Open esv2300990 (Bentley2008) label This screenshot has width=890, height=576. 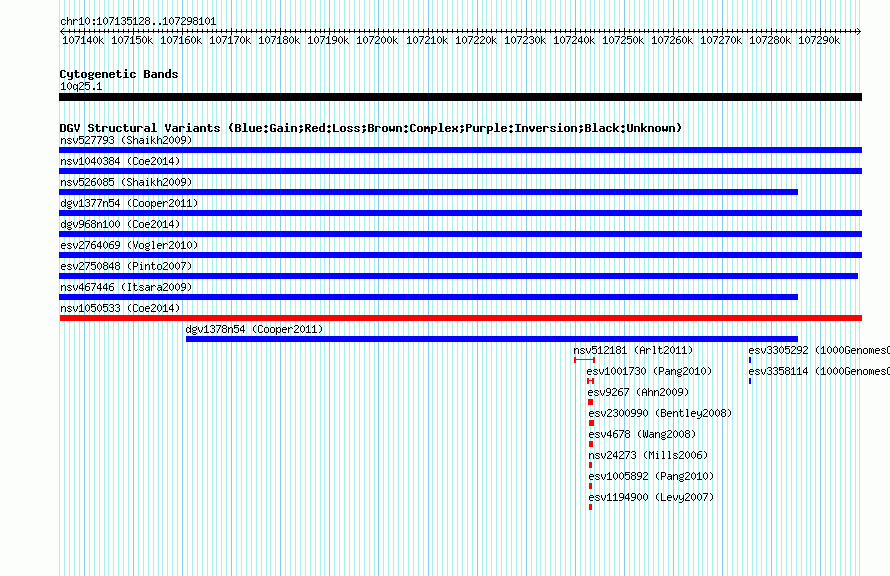coord(660,413)
